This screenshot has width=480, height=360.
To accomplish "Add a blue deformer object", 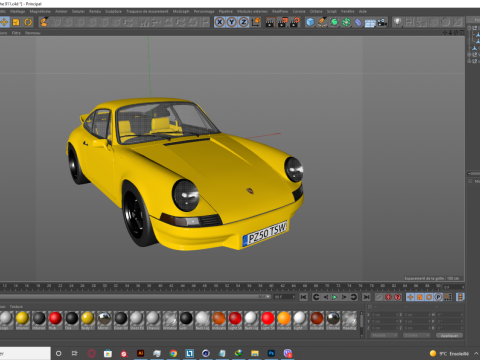I will click(358, 22).
